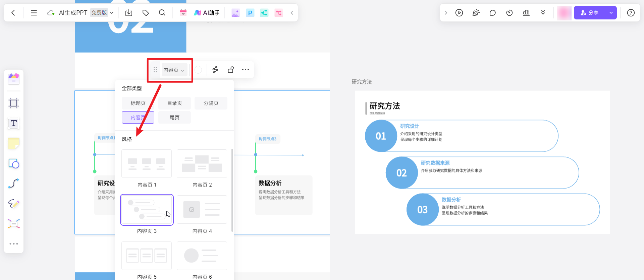
Task: Open the search magnifier icon
Action: (162, 13)
